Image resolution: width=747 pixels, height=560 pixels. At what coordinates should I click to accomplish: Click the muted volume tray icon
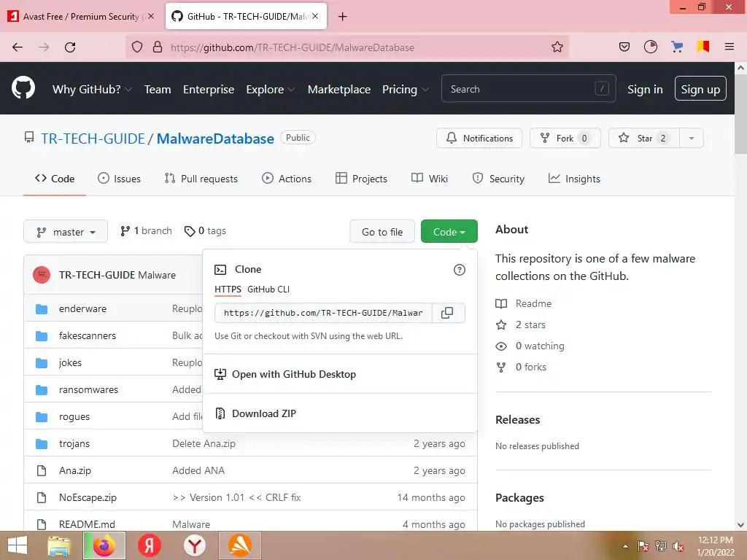click(x=678, y=546)
